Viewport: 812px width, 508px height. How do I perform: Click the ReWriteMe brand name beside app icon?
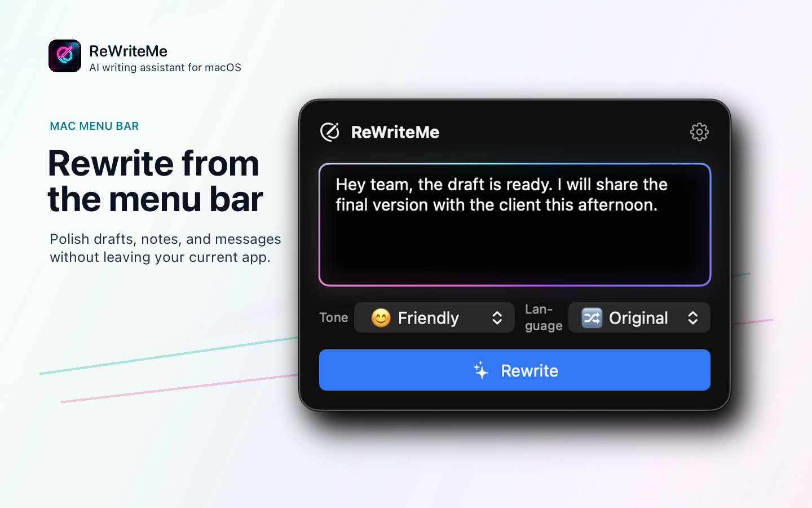(128, 51)
